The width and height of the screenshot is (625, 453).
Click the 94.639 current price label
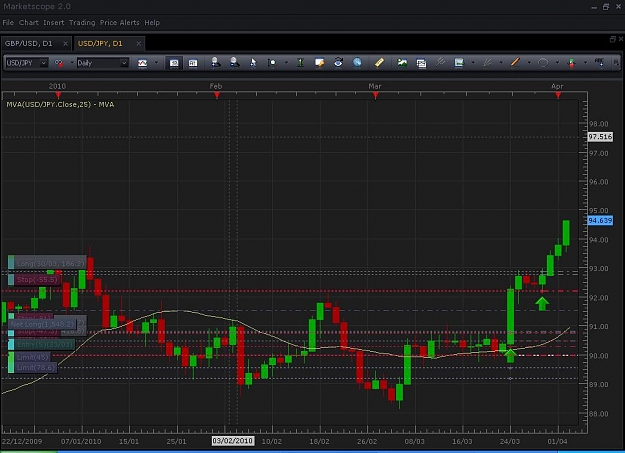click(x=600, y=221)
